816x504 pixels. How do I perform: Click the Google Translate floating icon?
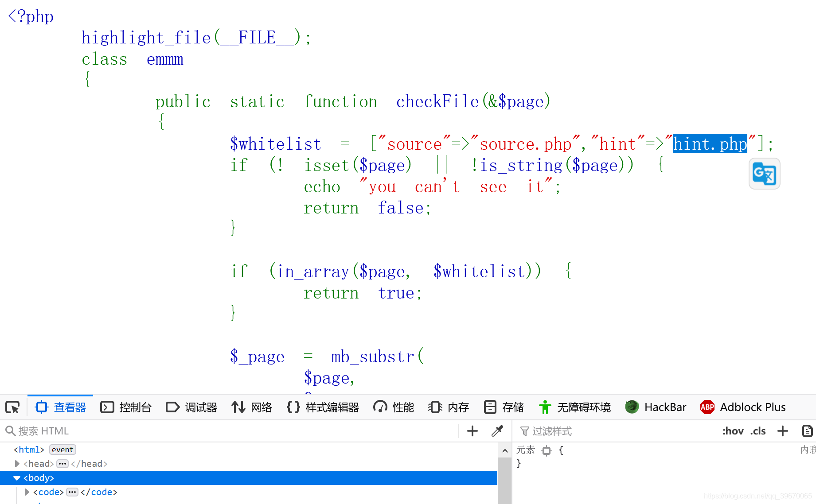[x=764, y=174]
